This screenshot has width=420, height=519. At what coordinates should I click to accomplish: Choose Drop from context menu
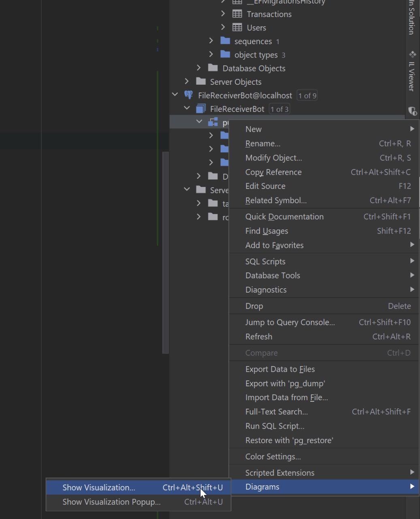pos(324,306)
